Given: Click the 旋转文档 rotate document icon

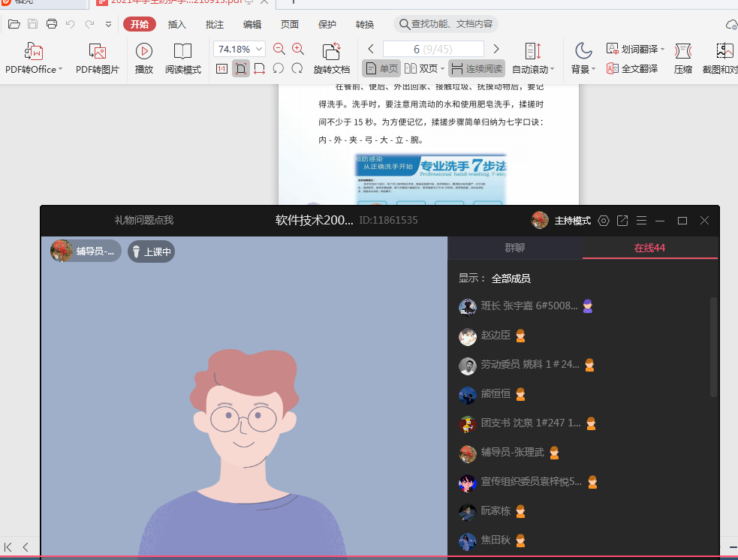Looking at the screenshot, I should click(x=331, y=52).
